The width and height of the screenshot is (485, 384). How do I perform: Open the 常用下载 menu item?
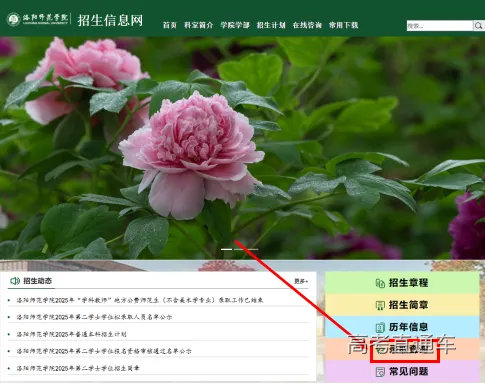pyautogui.click(x=344, y=25)
